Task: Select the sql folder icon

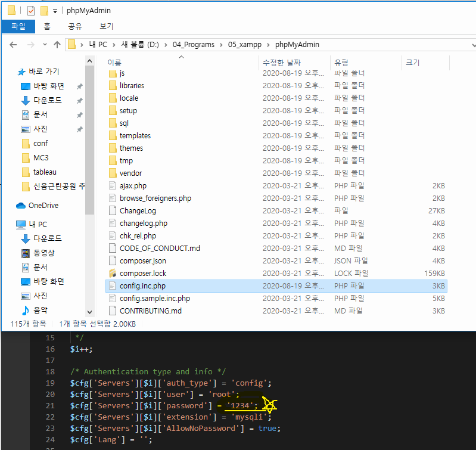Action: [113, 123]
